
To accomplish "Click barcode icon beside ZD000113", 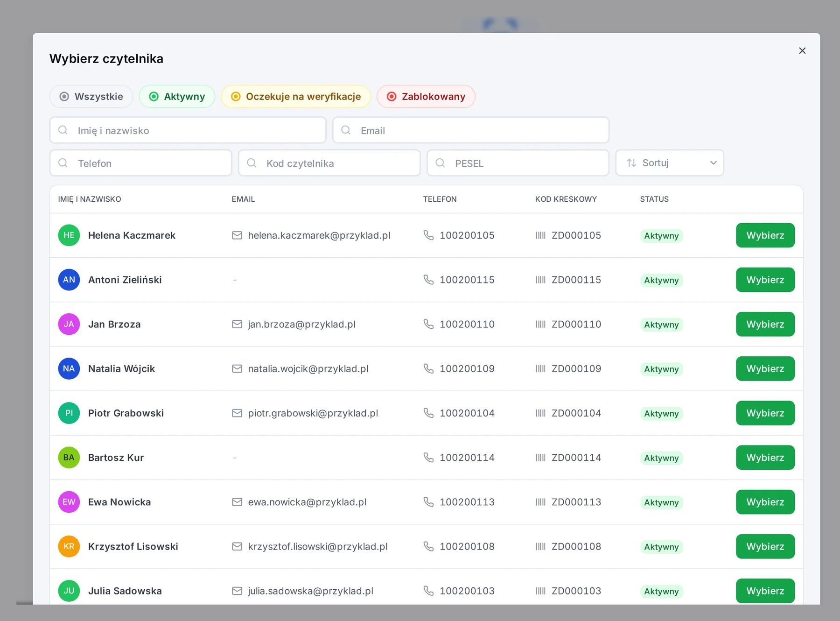I will pos(540,502).
